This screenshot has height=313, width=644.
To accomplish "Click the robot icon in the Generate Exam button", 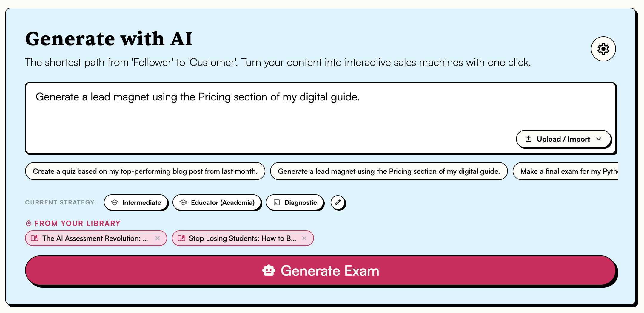I will 268,271.
